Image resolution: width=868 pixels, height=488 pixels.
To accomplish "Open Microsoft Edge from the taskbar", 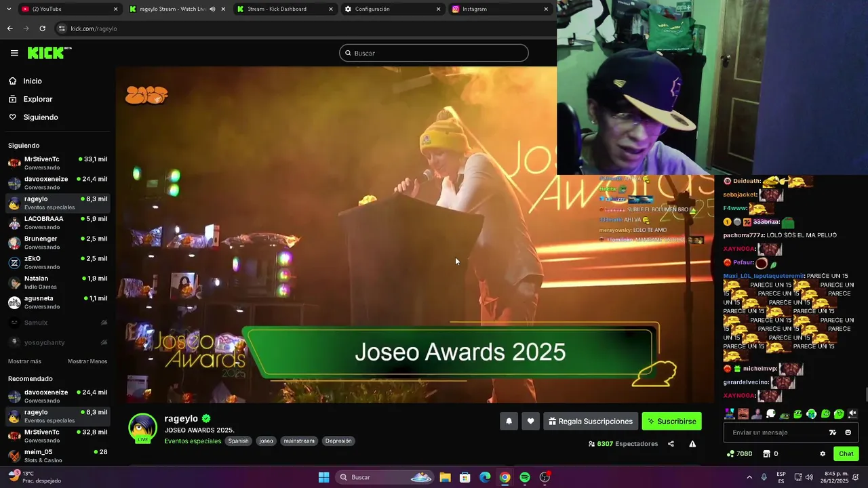I will point(485,477).
